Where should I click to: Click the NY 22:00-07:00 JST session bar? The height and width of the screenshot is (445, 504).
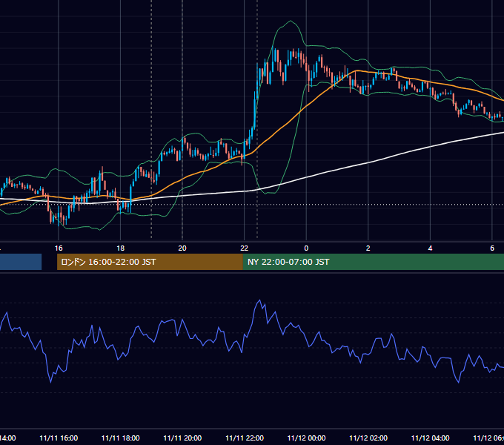pos(373,262)
